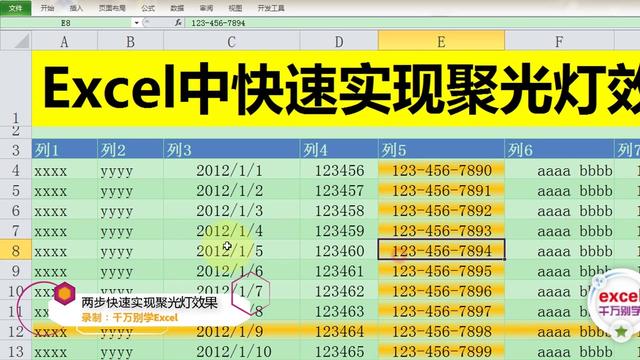Select column C header

click(231, 41)
